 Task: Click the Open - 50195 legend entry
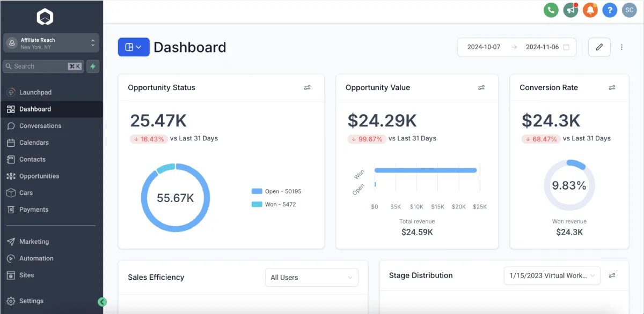click(x=276, y=191)
